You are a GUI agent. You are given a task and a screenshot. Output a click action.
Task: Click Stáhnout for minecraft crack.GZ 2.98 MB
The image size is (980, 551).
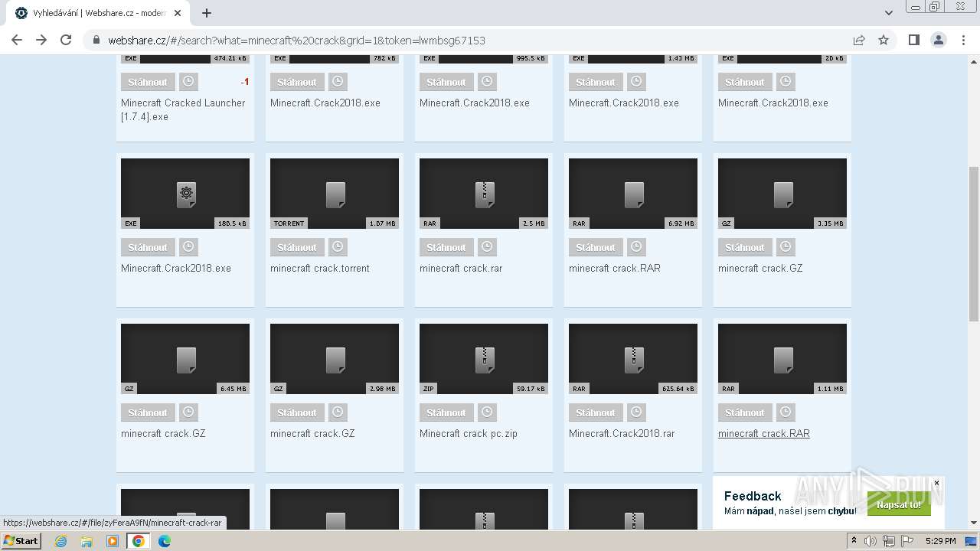[297, 412]
